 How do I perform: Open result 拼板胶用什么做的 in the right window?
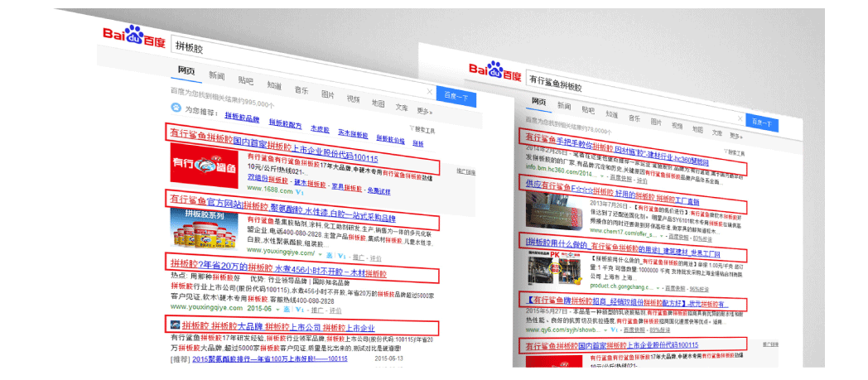click(623, 248)
